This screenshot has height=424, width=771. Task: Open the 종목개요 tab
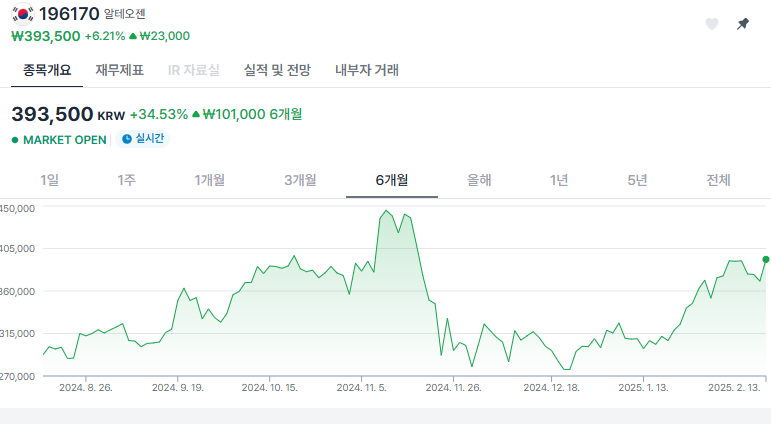(49, 70)
